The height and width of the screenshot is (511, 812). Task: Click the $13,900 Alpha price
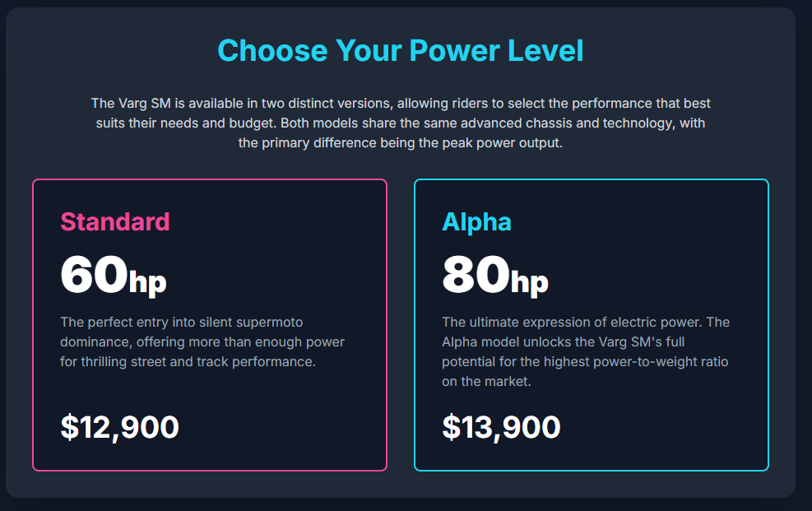501,427
